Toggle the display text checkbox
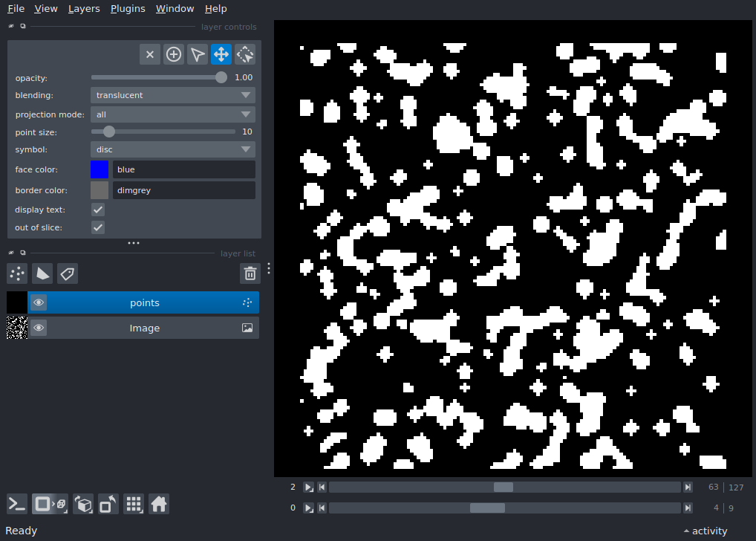Image resolution: width=756 pixels, height=541 pixels. [98, 210]
